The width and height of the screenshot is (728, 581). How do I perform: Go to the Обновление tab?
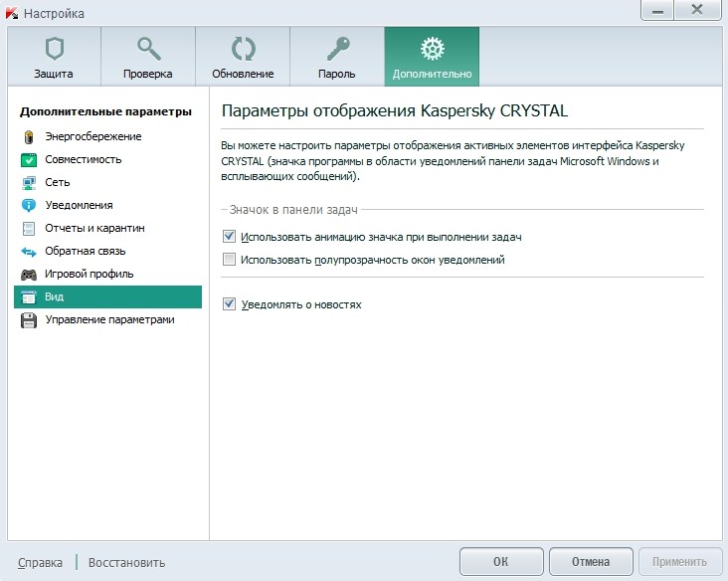[x=242, y=57]
